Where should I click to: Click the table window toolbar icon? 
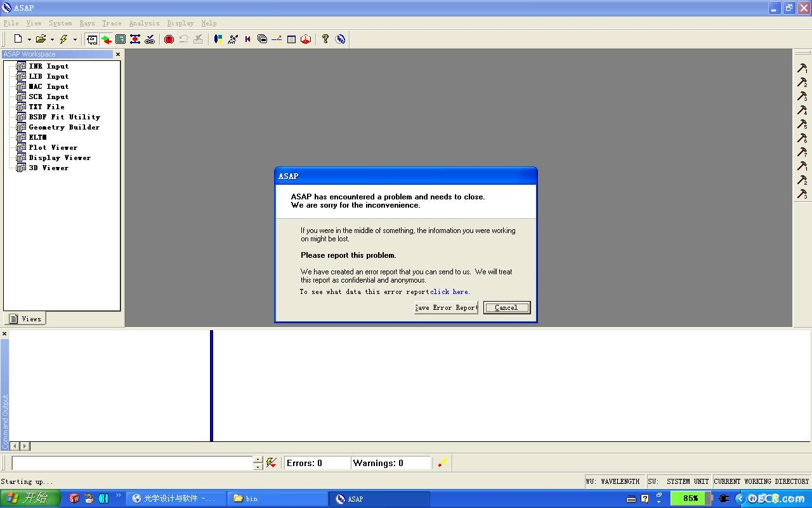pos(291,39)
